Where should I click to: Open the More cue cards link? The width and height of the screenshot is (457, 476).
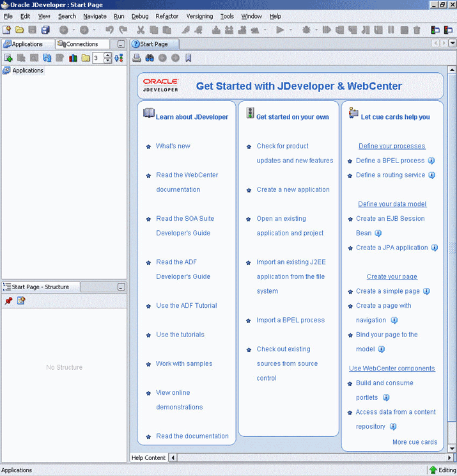[x=415, y=442]
